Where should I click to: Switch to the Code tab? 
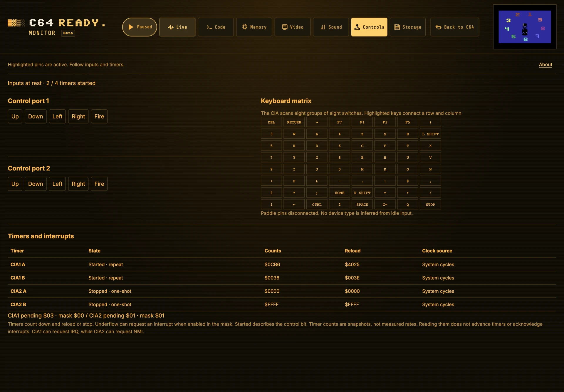coord(216,27)
